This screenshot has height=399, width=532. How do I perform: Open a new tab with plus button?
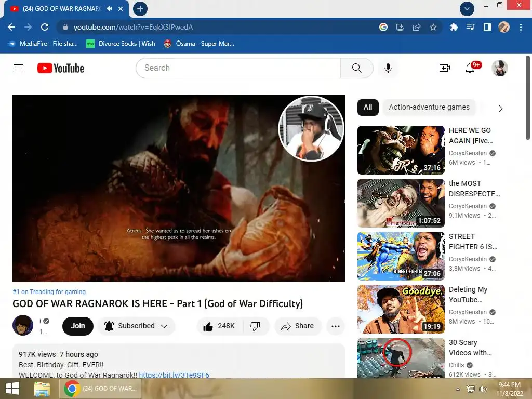[x=140, y=9]
